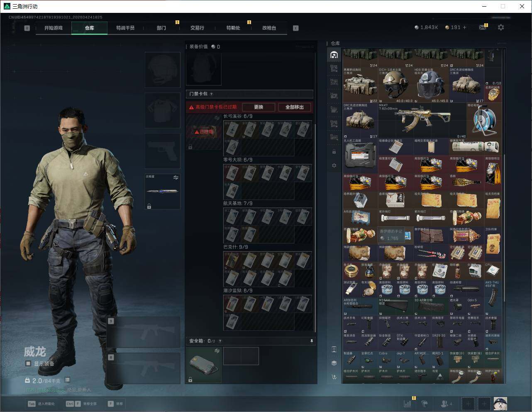Click the empty body armor slot
The width and height of the screenshot is (532, 412).
click(163, 110)
